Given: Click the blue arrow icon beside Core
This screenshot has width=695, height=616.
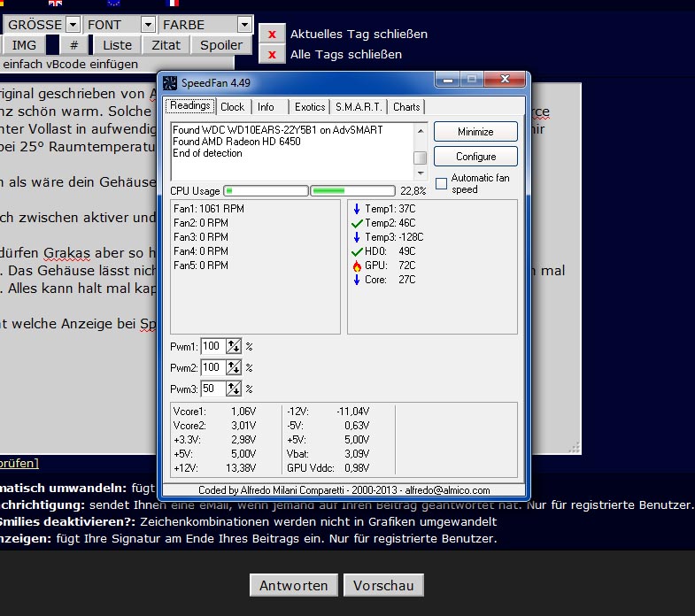Looking at the screenshot, I should click(x=357, y=280).
